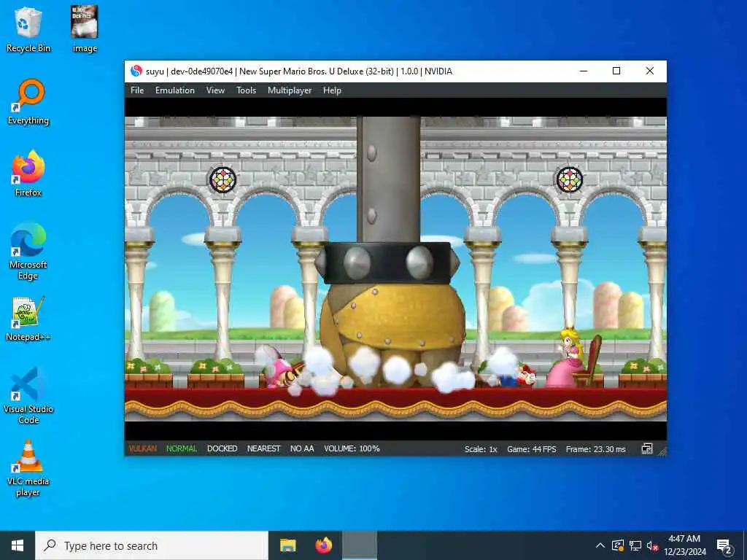Viewport: 747px width, 560px height.
Task: Switch the NEAREST scaling filter button
Action: tap(263, 448)
